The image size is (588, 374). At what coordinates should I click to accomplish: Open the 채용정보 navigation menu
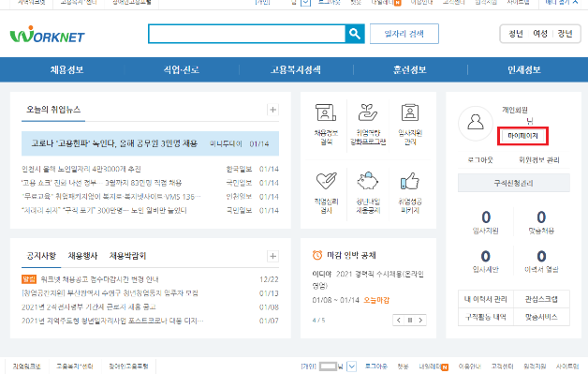pos(66,70)
